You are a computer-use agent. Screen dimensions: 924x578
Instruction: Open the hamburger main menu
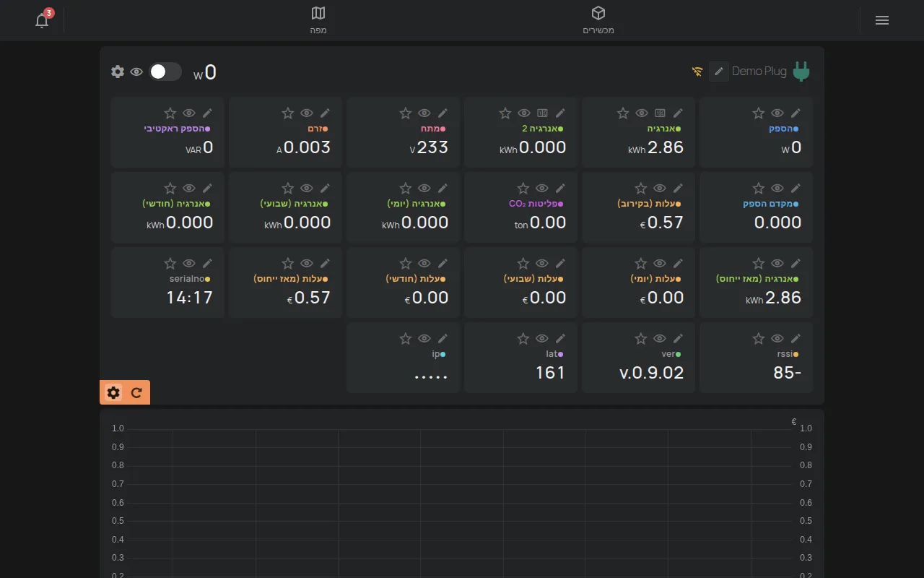pos(881,20)
